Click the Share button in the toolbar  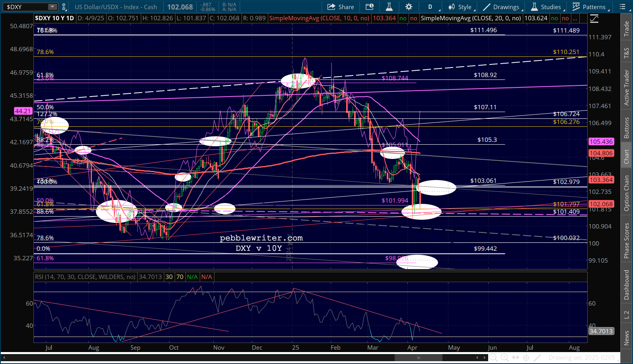pyautogui.click(x=341, y=7)
